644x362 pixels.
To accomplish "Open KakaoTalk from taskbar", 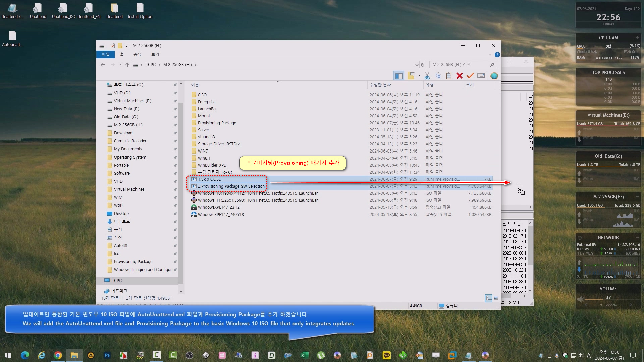I will (x=387, y=355).
